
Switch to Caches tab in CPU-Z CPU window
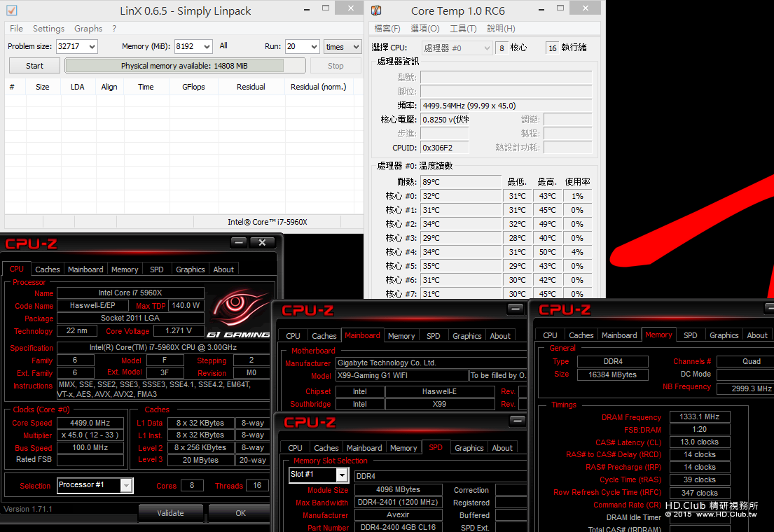click(x=48, y=269)
